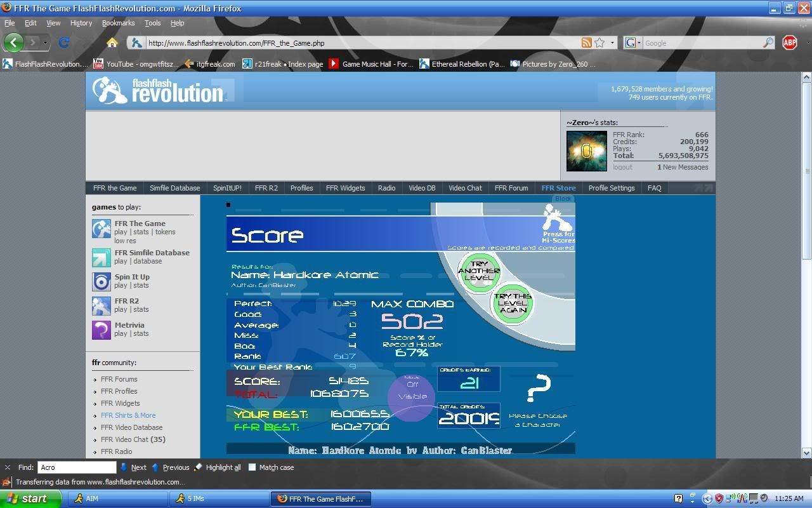The height and width of the screenshot is (508, 812).
Task: Toggle the Off/Visible purple circle button
Action: click(411, 397)
